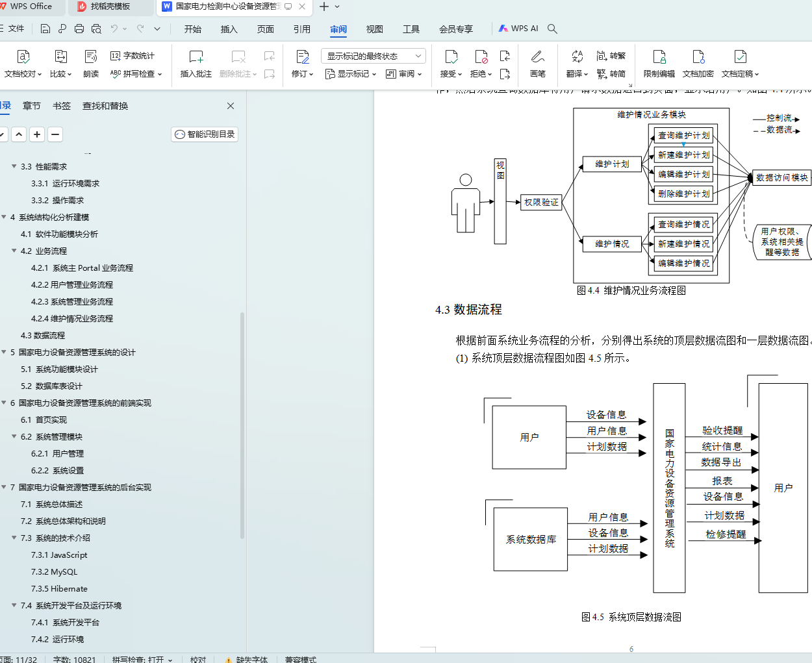Select the 画笔 pen tool
The image size is (812, 663).
tap(538, 64)
